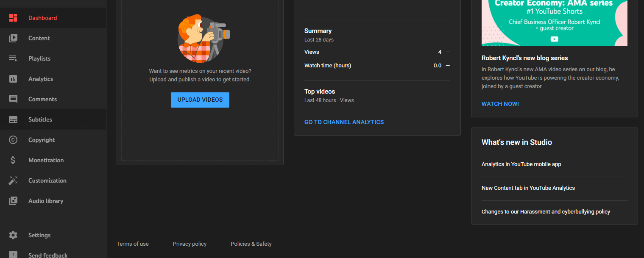Click the YouTube play logo on banner
644x258 pixels.
point(554,39)
